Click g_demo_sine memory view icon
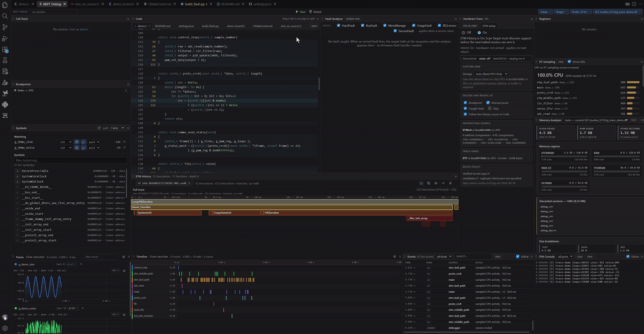 (76, 142)
